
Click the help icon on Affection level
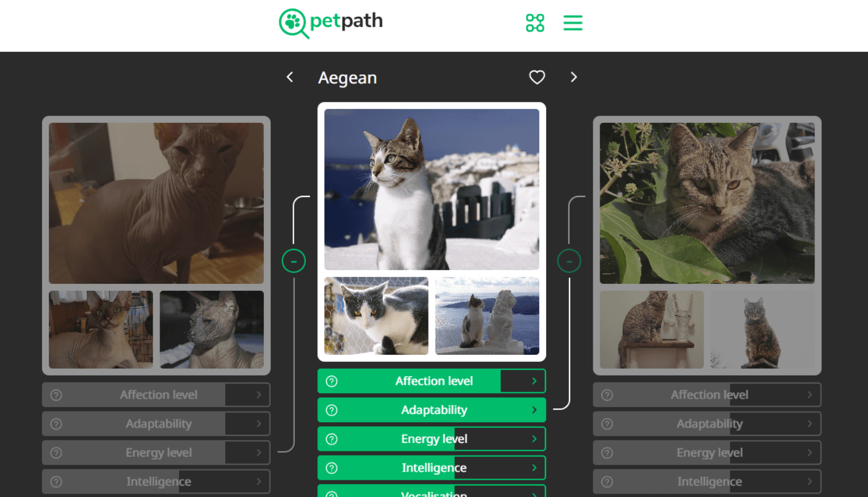pos(331,381)
